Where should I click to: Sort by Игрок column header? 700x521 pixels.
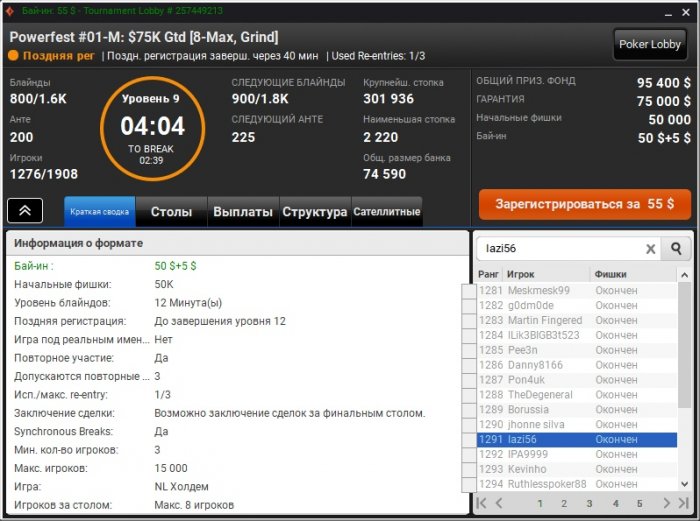click(546, 274)
